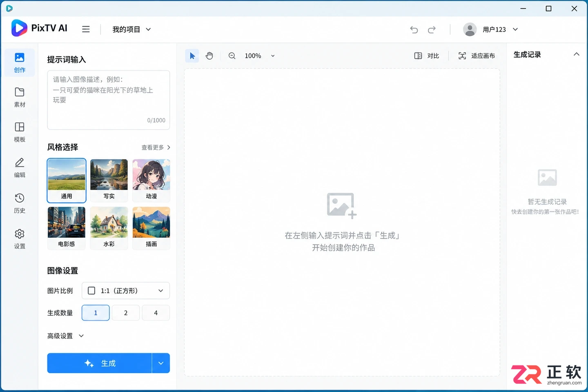
Task: Click the user avatar icon
Action: pyautogui.click(x=470, y=29)
